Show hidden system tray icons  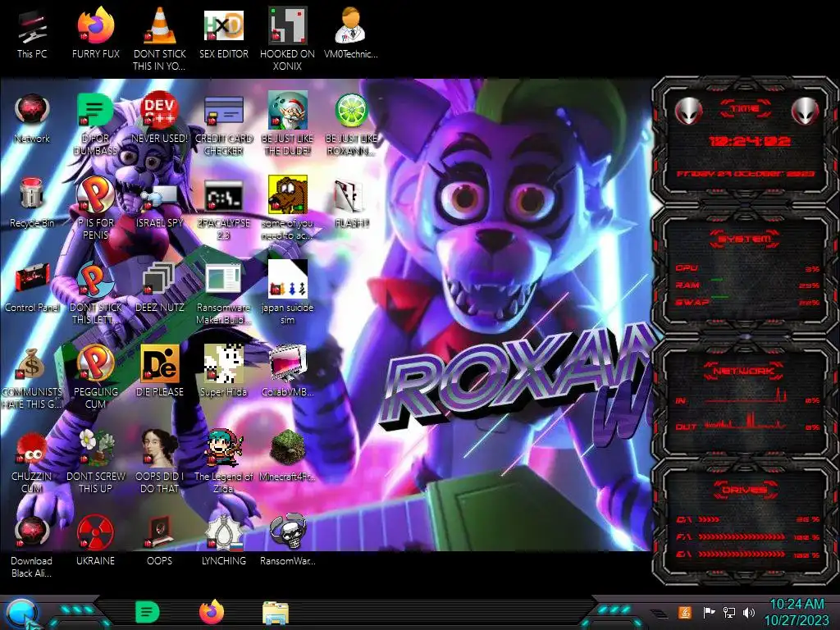(659, 614)
